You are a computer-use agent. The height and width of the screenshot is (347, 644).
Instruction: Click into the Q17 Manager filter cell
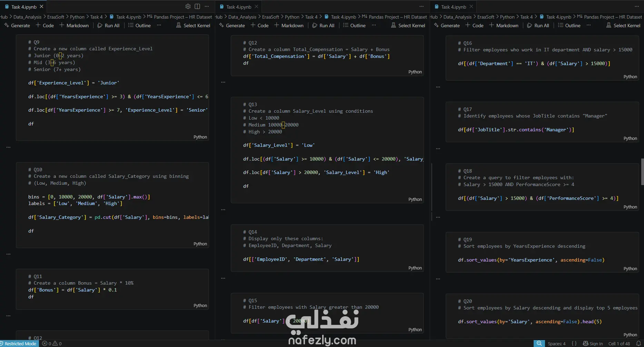[542, 122]
